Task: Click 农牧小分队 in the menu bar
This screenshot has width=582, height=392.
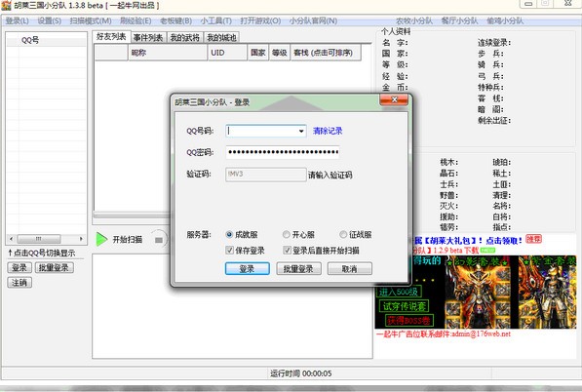Action: 414,20
